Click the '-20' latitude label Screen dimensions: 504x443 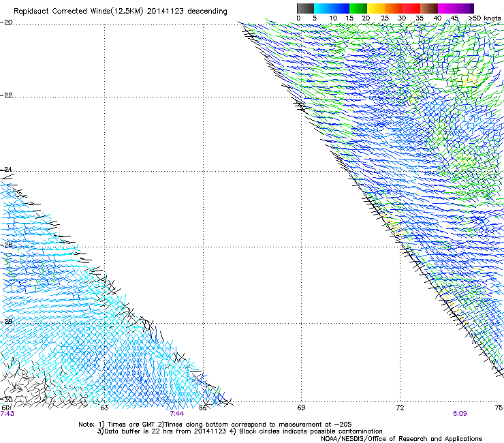pyautogui.click(x=6, y=22)
